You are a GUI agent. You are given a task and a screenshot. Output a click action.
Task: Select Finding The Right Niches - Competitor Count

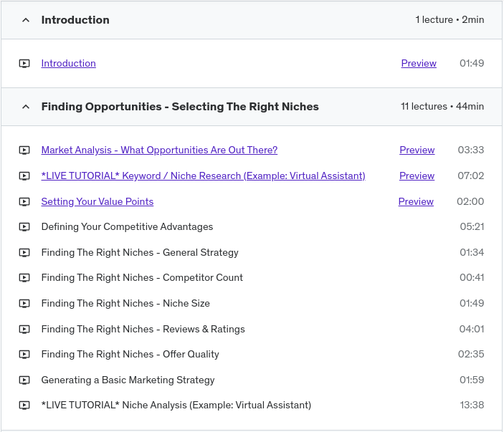click(x=142, y=278)
